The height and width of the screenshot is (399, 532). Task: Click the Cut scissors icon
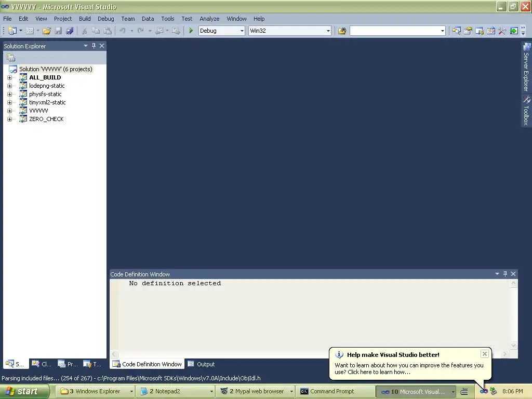85,31
